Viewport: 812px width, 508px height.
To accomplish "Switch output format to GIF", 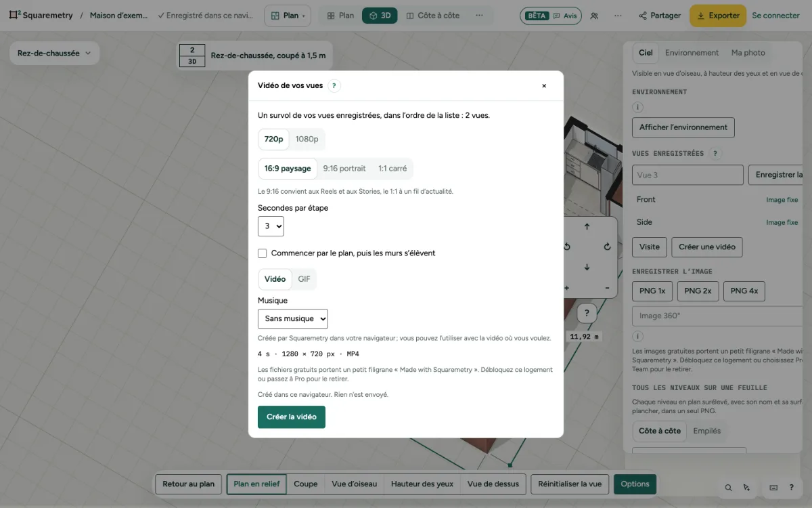I will click(304, 279).
